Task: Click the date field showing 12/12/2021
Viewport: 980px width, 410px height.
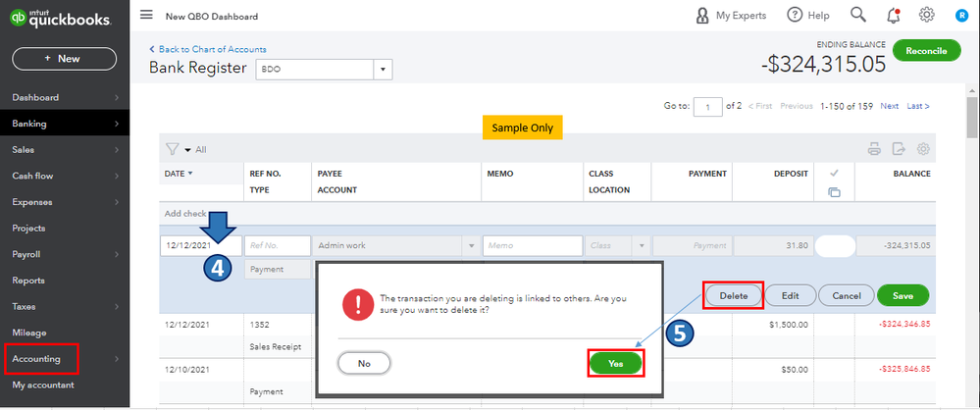Action: click(201, 246)
